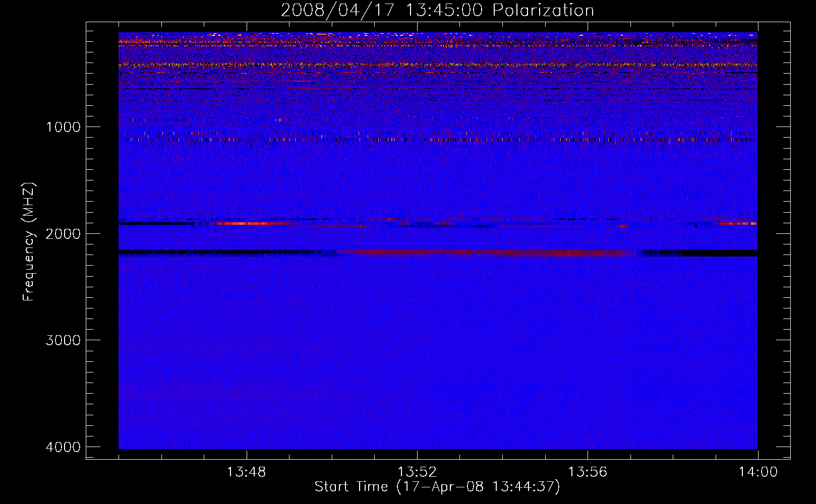Click the "Frequency (MHZ)" axis label
The height and width of the screenshot is (504, 816).
[x=29, y=242]
